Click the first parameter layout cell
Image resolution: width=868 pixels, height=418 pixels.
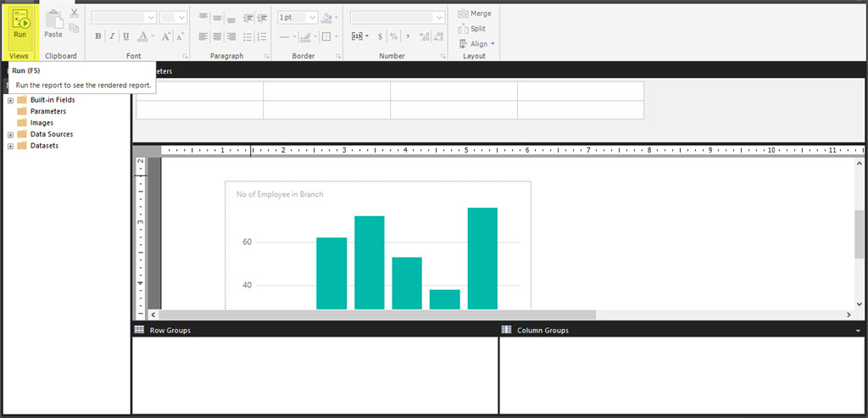[x=200, y=91]
